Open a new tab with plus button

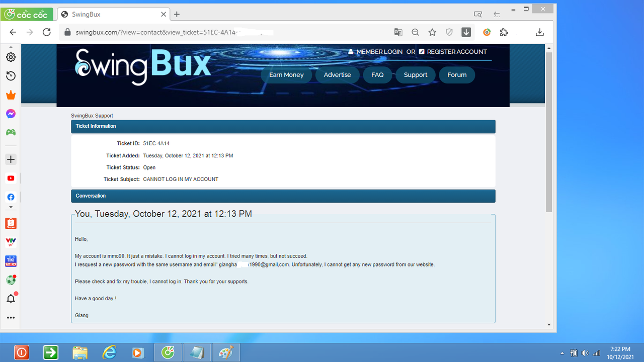(177, 15)
